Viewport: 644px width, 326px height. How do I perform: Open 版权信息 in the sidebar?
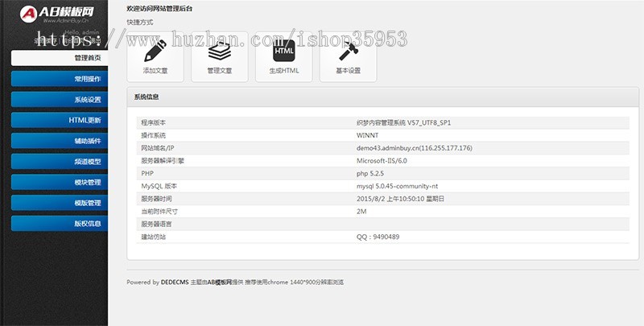60,223
